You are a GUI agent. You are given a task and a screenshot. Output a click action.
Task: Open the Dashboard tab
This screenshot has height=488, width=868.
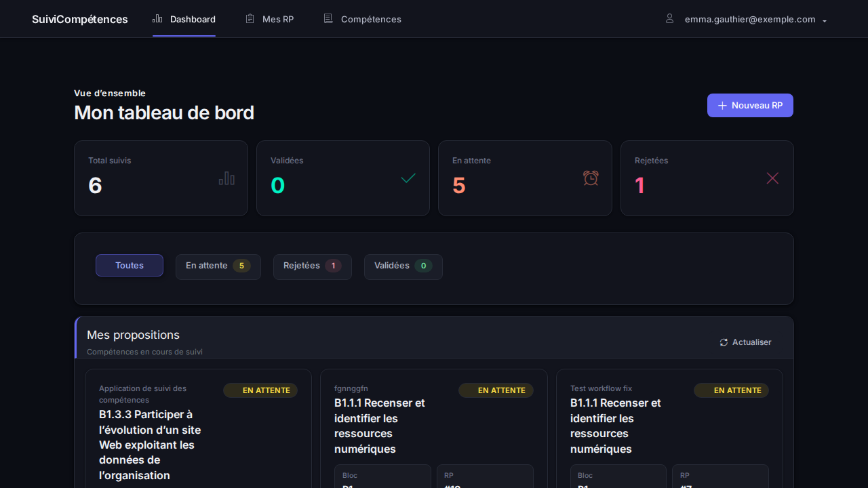184,19
